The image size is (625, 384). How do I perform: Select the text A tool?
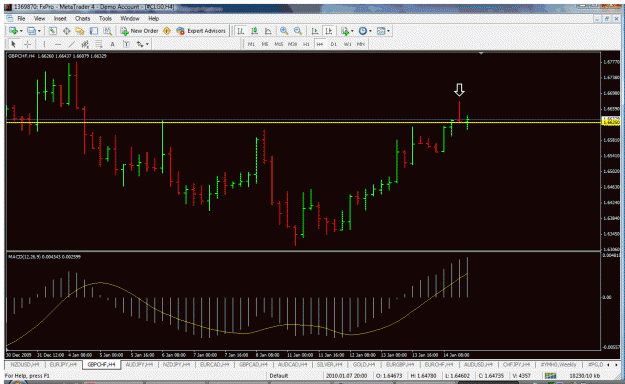pyautogui.click(x=112, y=44)
